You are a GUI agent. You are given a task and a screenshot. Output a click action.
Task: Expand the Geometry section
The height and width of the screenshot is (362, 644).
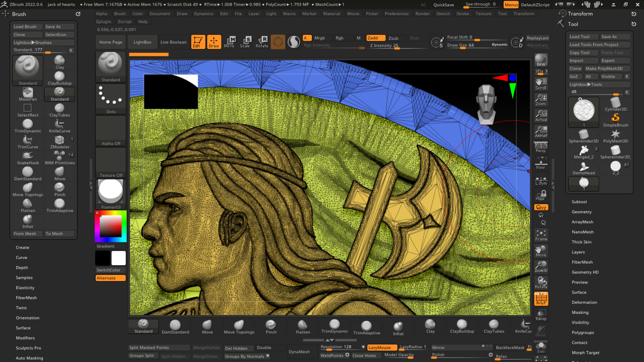coord(581,212)
